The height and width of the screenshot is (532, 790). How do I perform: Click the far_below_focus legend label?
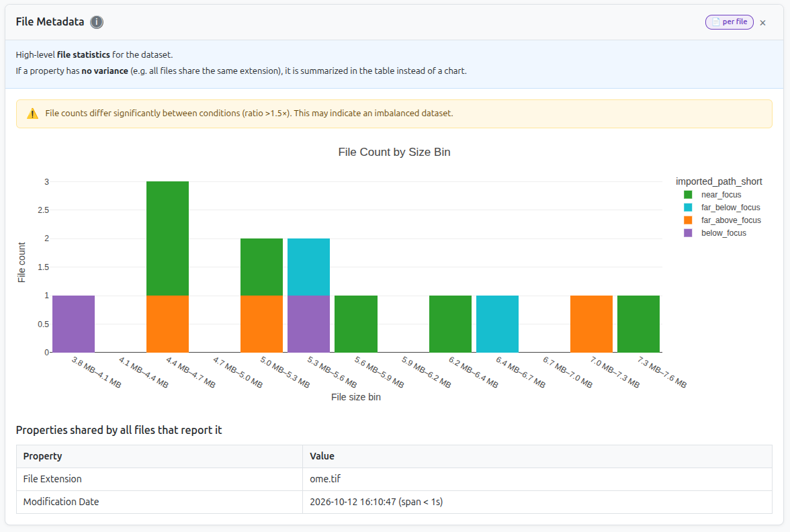point(731,208)
